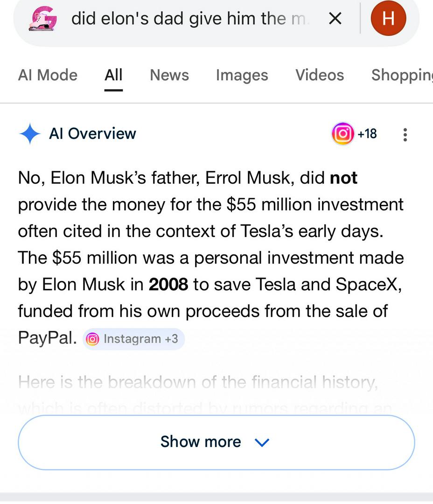Viewport: 433px width, 504px height.
Task: Click the AI Overview heading text
Action: click(92, 134)
